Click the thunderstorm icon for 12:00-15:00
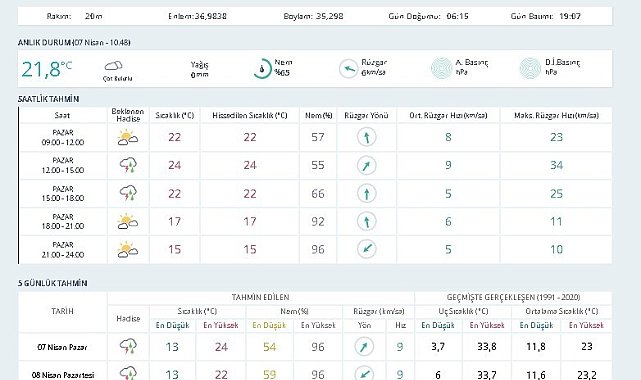641x380 pixels. coord(128,165)
